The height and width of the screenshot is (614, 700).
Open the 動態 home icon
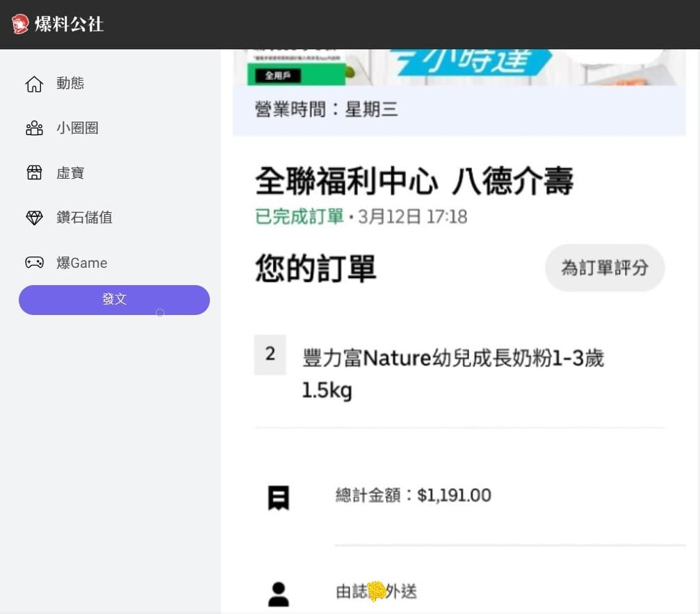coord(34,83)
